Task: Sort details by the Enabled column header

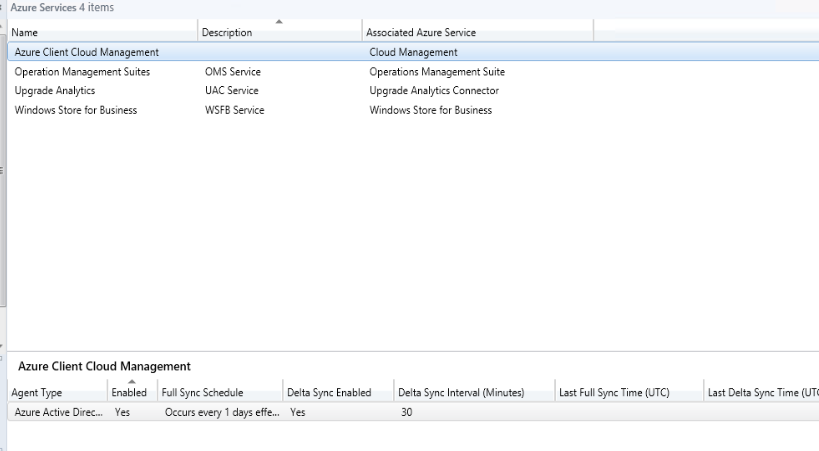Action: tap(129, 393)
